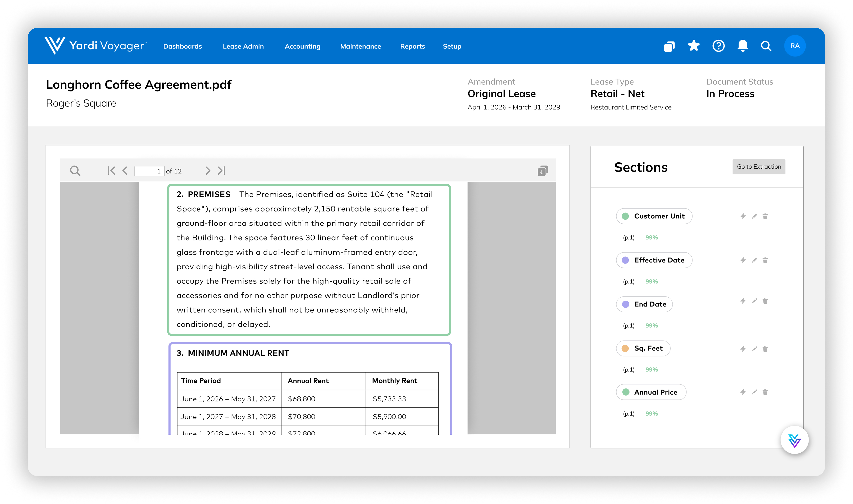Open the Accounting menu
Screen dimensions: 853x504
(x=302, y=46)
